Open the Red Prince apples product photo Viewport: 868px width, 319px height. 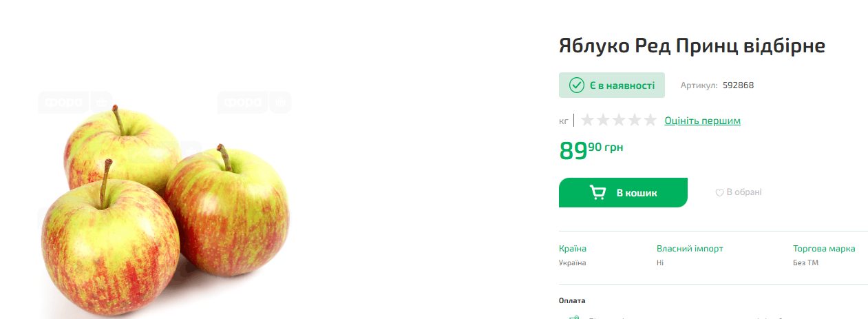point(165,207)
